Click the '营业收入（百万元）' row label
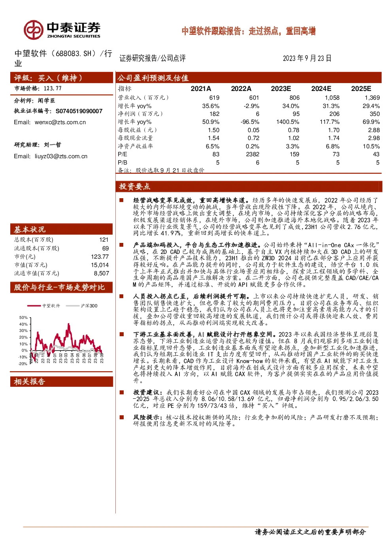This screenshot has width=392, height=555. coord(144,98)
